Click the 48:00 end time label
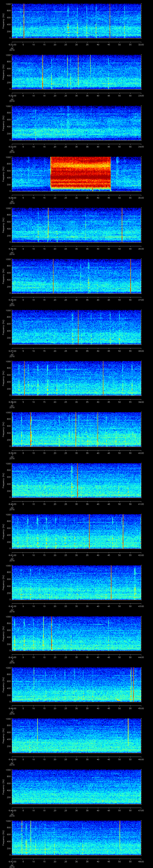This screenshot has height=868, width=153. pyautogui.click(x=141, y=861)
